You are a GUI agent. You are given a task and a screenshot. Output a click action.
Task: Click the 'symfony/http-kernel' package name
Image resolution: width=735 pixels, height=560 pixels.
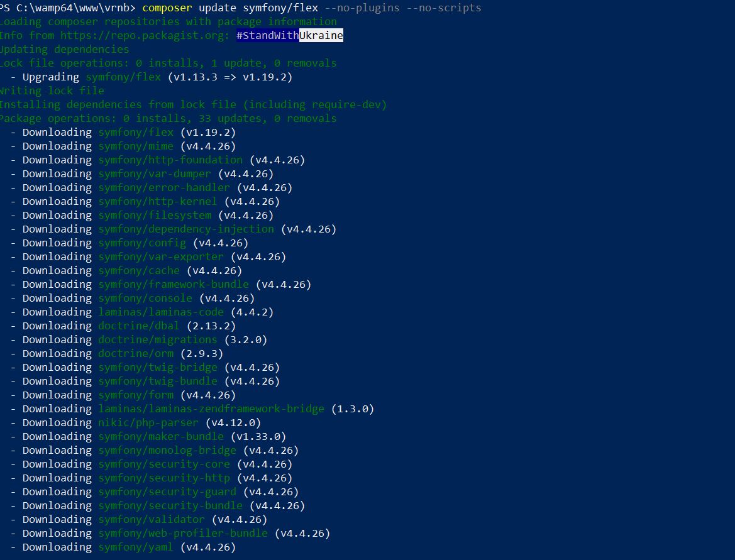click(x=158, y=202)
